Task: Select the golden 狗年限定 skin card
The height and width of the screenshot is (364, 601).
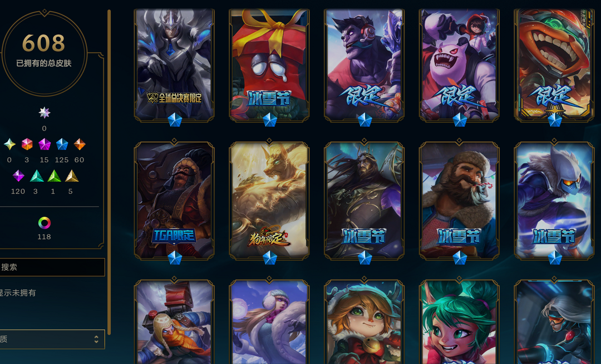Action: point(269,201)
